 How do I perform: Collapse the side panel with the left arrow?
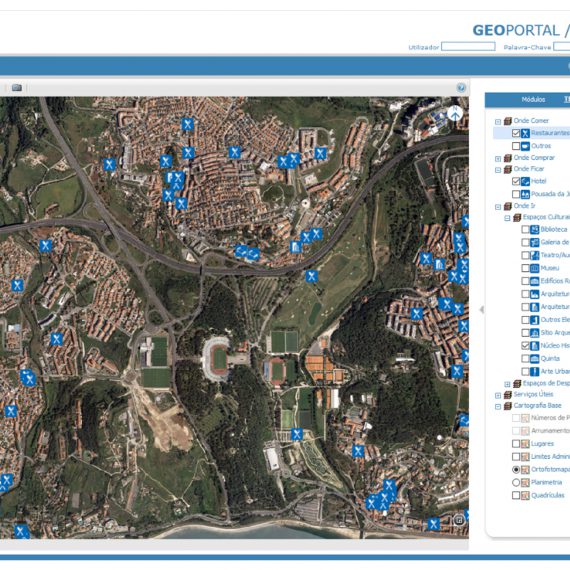click(482, 310)
